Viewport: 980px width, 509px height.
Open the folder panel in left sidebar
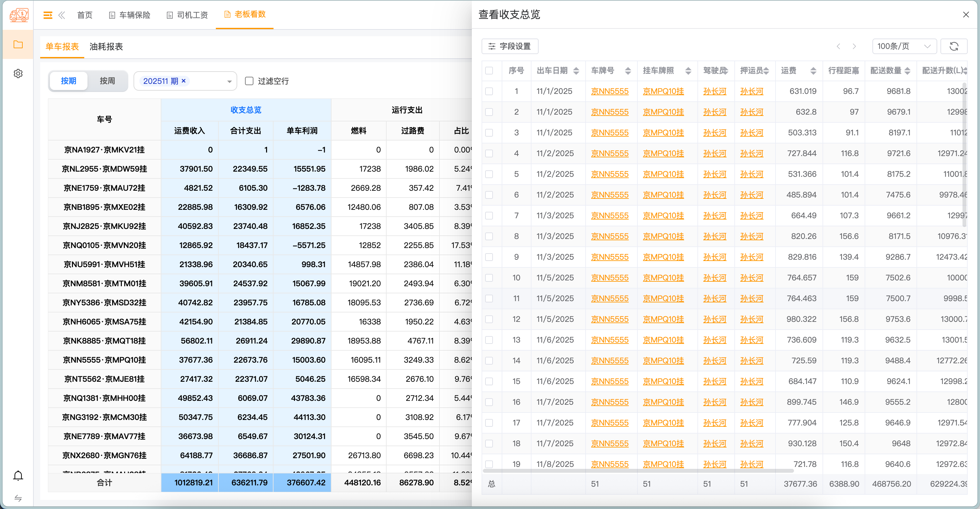coord(18,44)
